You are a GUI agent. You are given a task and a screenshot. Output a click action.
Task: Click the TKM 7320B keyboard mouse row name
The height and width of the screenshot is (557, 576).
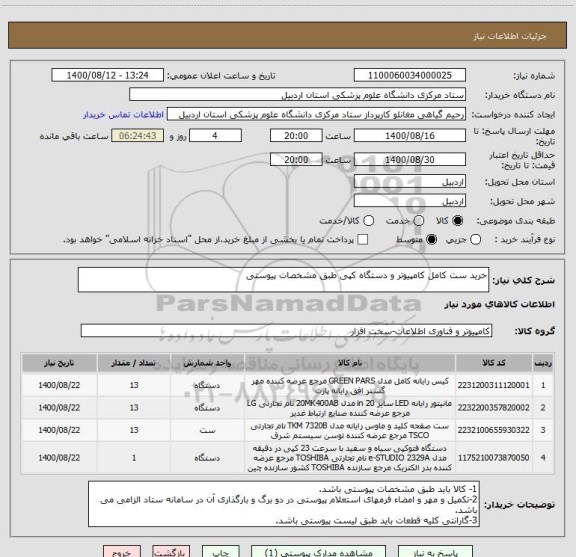tap(350, 430)
